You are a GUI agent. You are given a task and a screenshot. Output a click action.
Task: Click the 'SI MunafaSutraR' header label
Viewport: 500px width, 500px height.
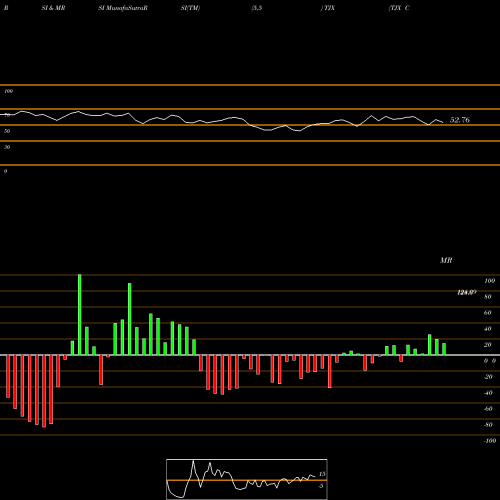point(123,8)
